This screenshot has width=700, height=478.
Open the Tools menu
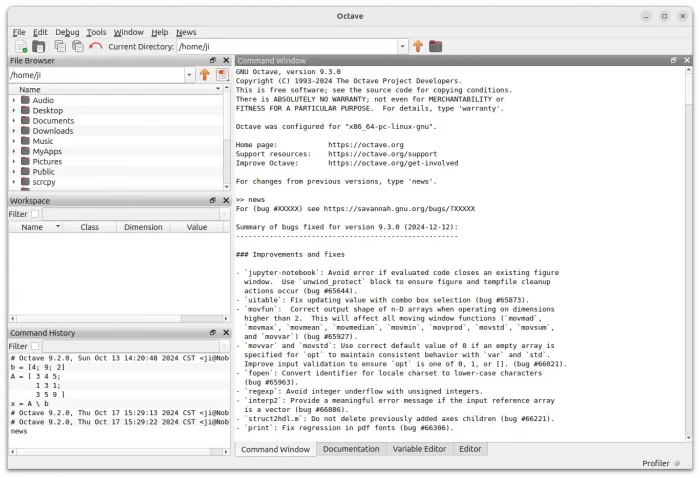tap(96, 32)
